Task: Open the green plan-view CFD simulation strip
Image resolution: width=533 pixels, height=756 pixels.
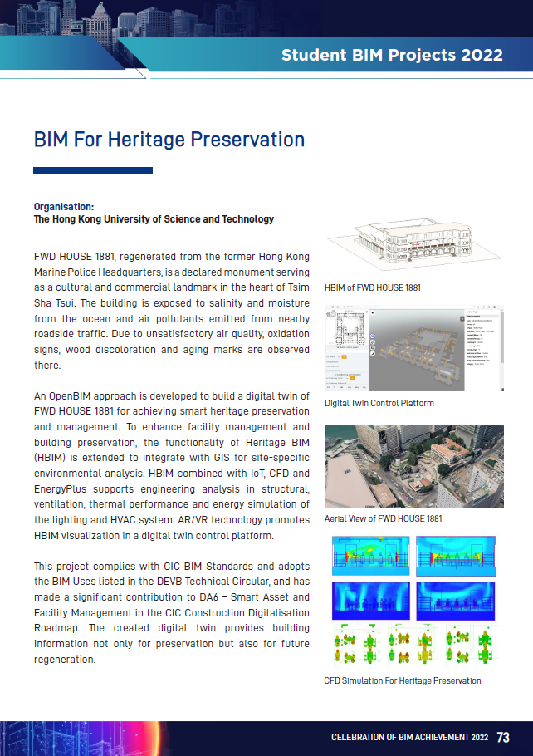Action: click(415, 645)
